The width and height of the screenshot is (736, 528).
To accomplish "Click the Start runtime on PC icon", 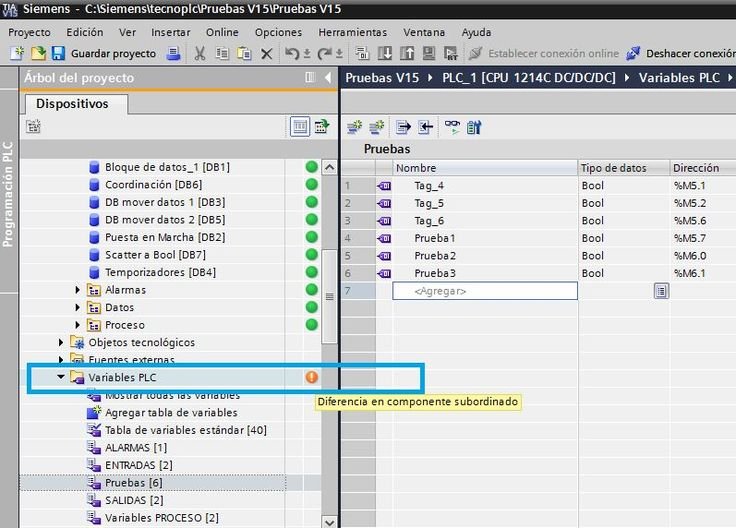I will pos(451,54).
